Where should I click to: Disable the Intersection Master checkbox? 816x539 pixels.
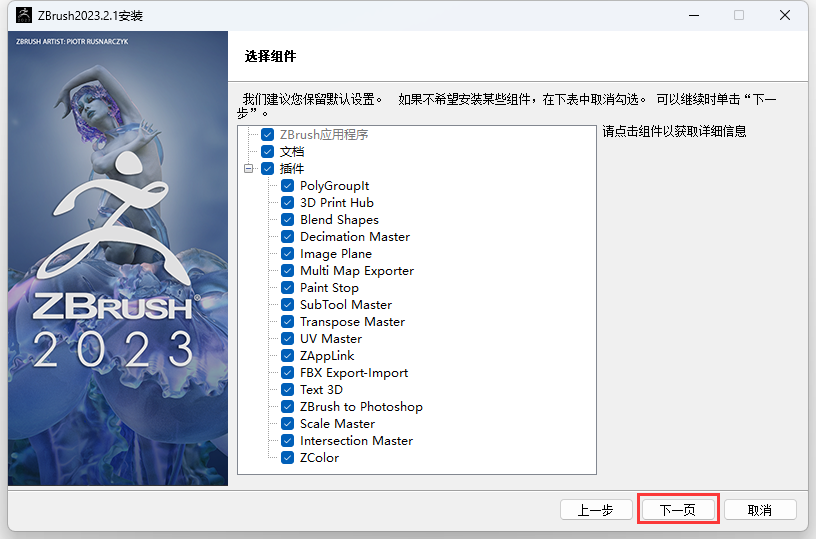[287, 441]
